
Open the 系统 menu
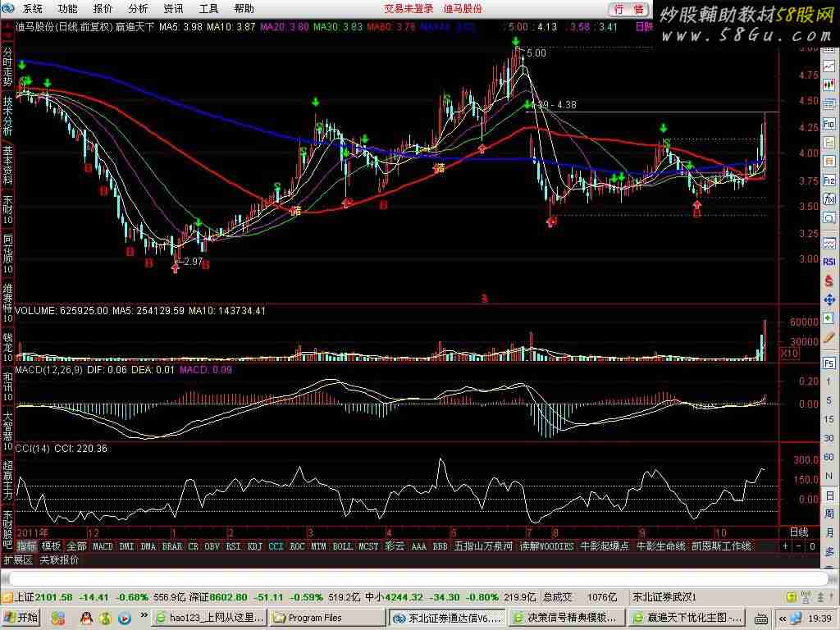(x=32, y=8)
